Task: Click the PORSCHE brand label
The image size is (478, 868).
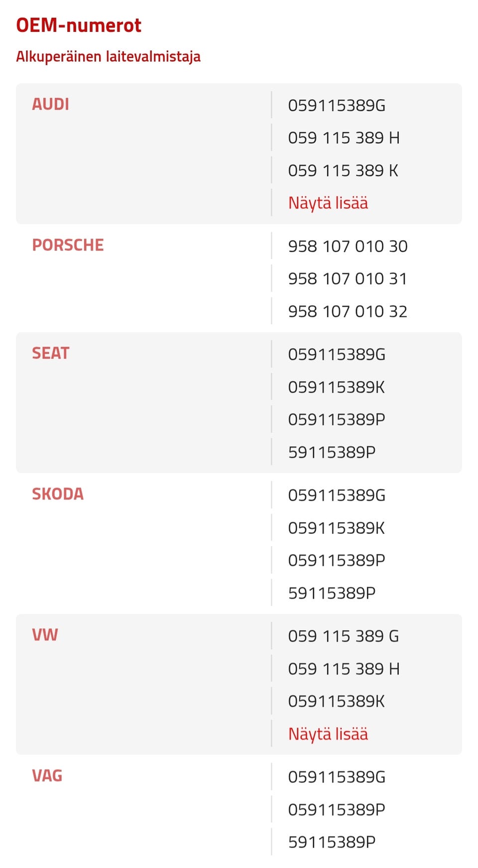Action: (x=68, y=245)
